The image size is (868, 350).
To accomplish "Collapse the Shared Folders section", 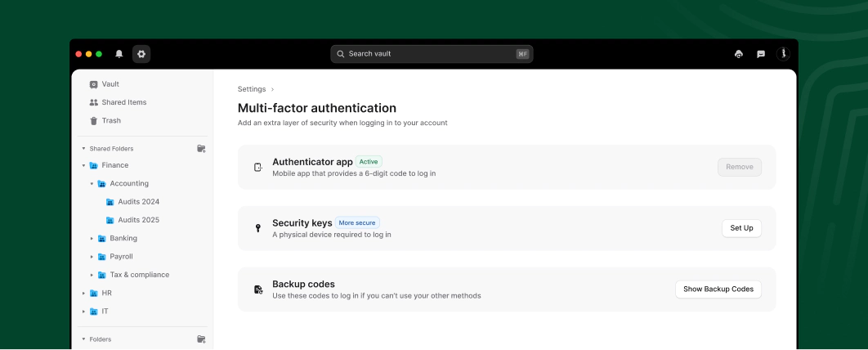I will [83, 148].
